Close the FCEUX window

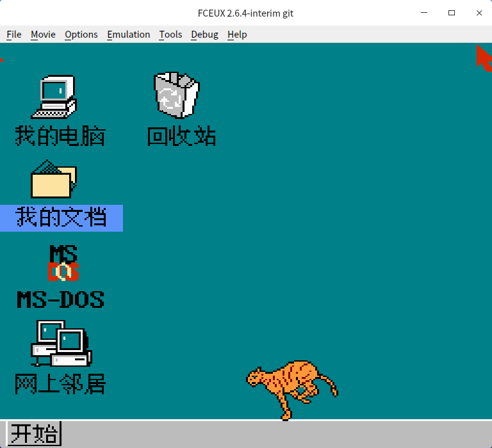479,13
